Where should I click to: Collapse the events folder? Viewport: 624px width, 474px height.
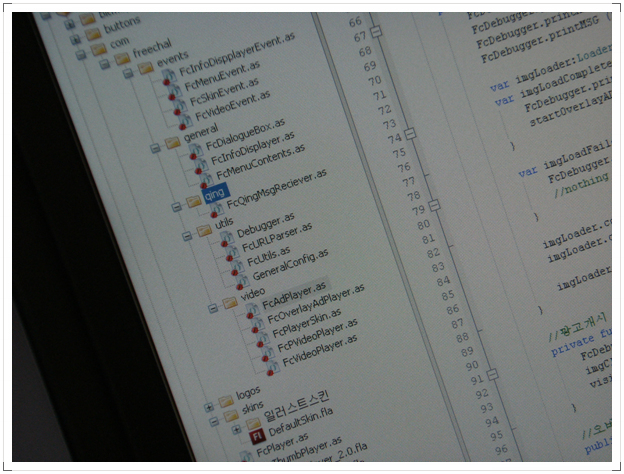(127, 73)
